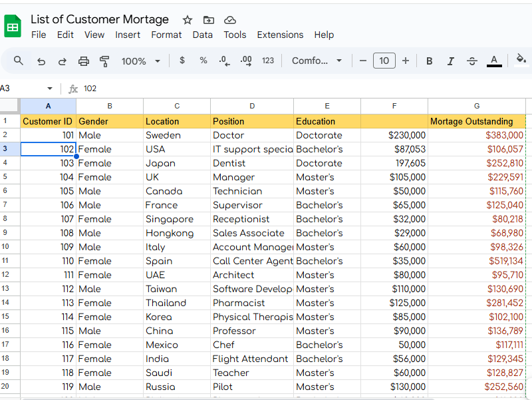
Task: Click the redo arrow icon
Action: click(x=63, y=61)
